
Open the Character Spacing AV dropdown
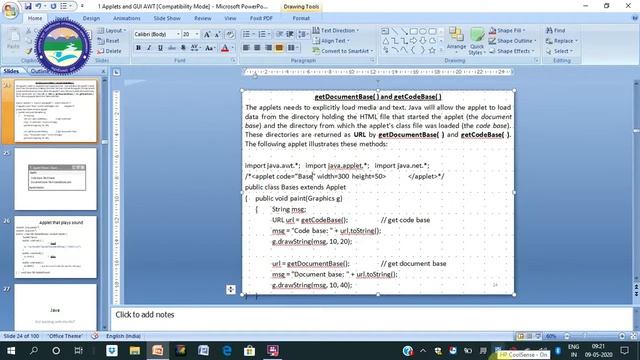coord(195,48)
